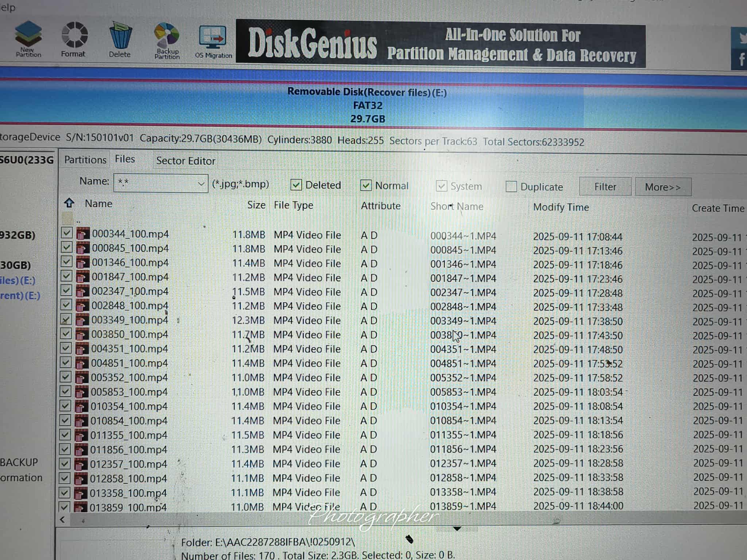Click the 12.3MB size cell
Screen dimensions: 747x560
248,320
